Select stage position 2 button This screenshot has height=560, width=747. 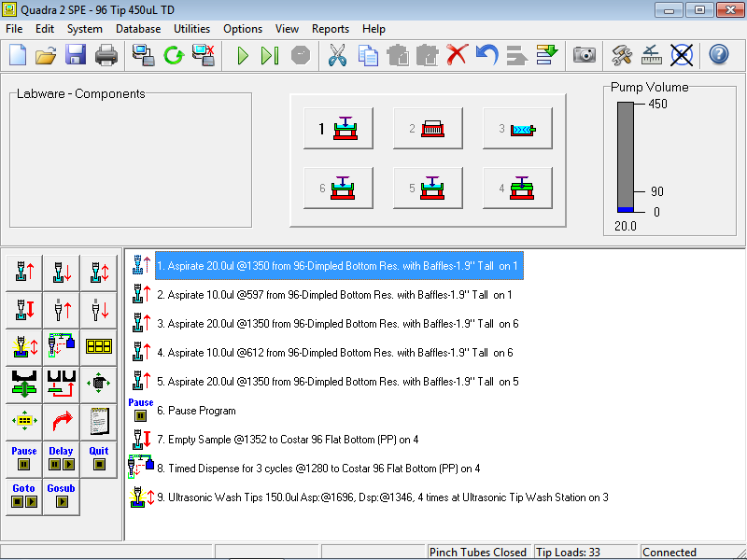tap(428, 128)
